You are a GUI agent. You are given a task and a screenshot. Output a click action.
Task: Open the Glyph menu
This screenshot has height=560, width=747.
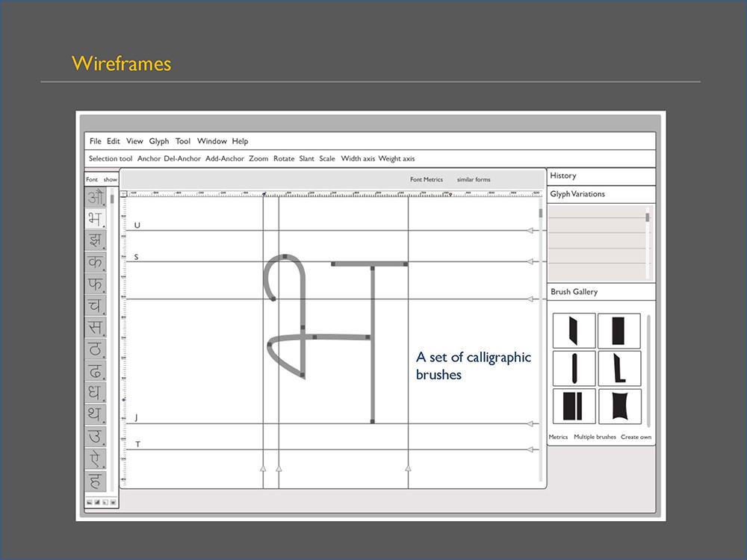159,141
